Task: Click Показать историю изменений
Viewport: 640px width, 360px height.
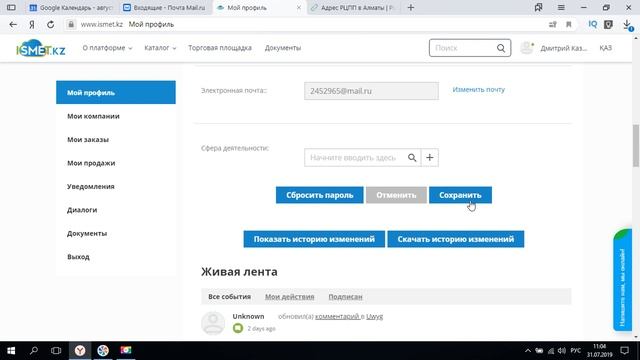Action: 314,239
